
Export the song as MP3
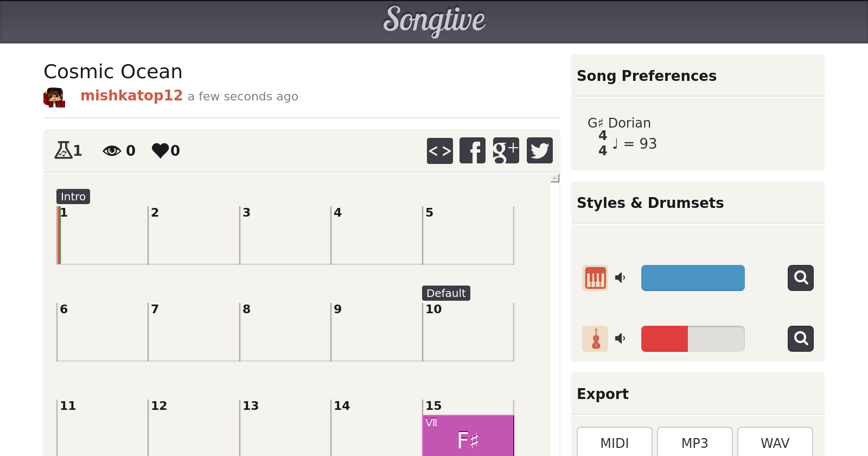[x=694, y=443]
